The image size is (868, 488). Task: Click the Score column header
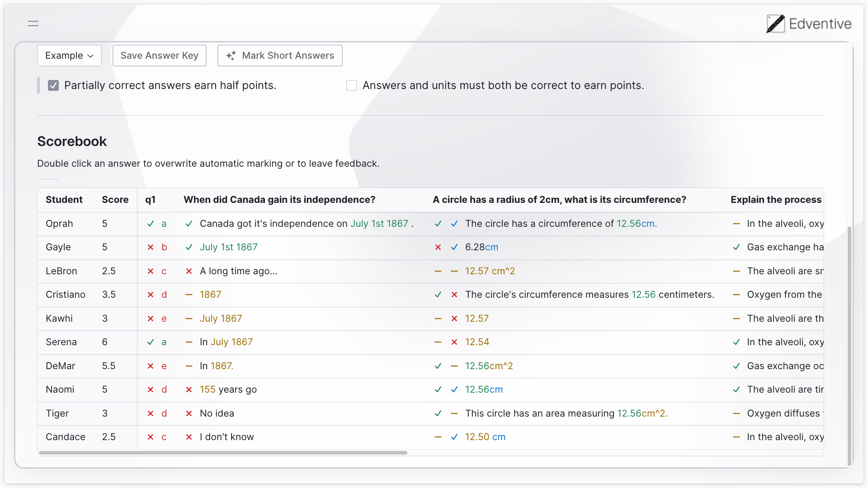(x=115, y=200)
